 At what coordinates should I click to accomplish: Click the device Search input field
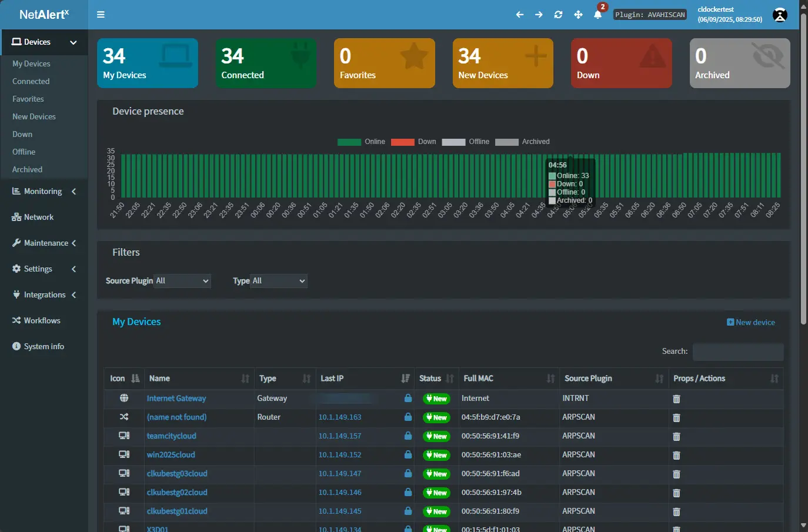(x=737, y=352)
